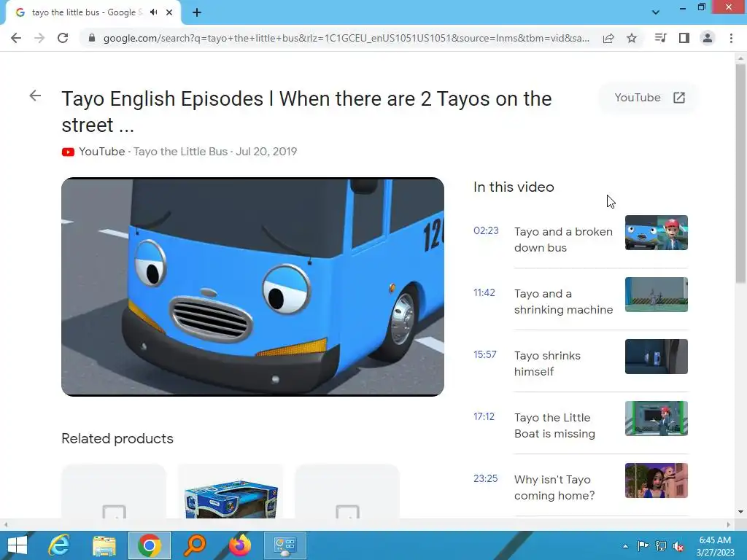747x560 pixels.
Task: Reload the page with the refresh icon
Action: (x=63, y=38)
